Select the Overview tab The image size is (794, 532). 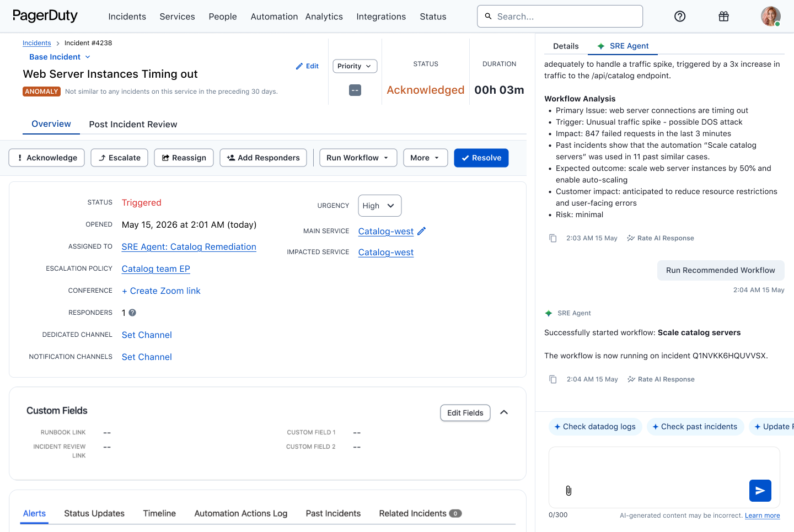pos(51,124)
